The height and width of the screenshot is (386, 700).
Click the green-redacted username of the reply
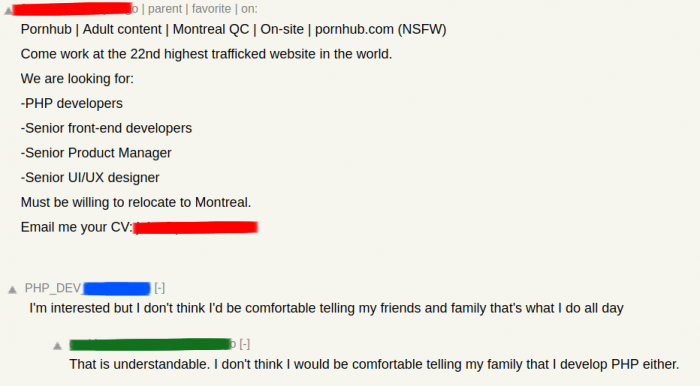pos(150,344)
